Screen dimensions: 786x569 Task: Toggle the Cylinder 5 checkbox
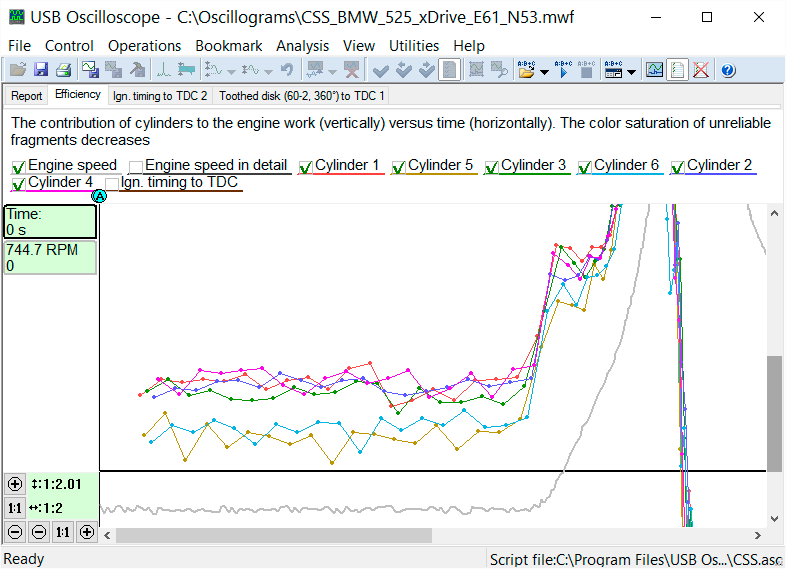pyautogui.click(x=399, y=167)
